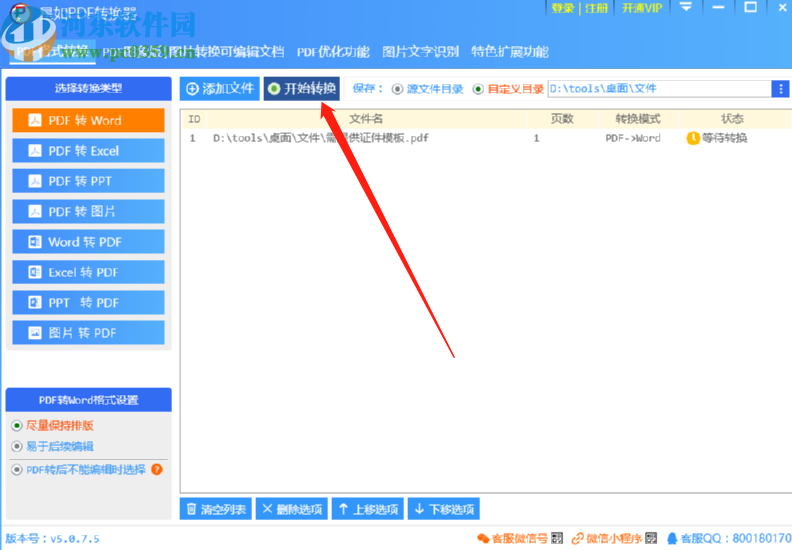Click the ID column header
Screen dimensions: 792x550
tap(194, 119)
